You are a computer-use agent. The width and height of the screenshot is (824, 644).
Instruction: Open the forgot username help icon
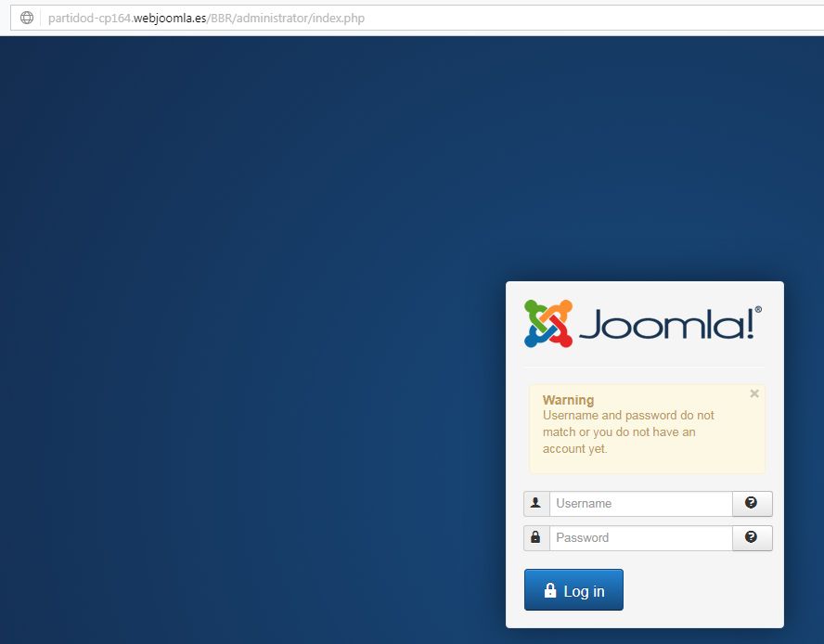[752, 504]
